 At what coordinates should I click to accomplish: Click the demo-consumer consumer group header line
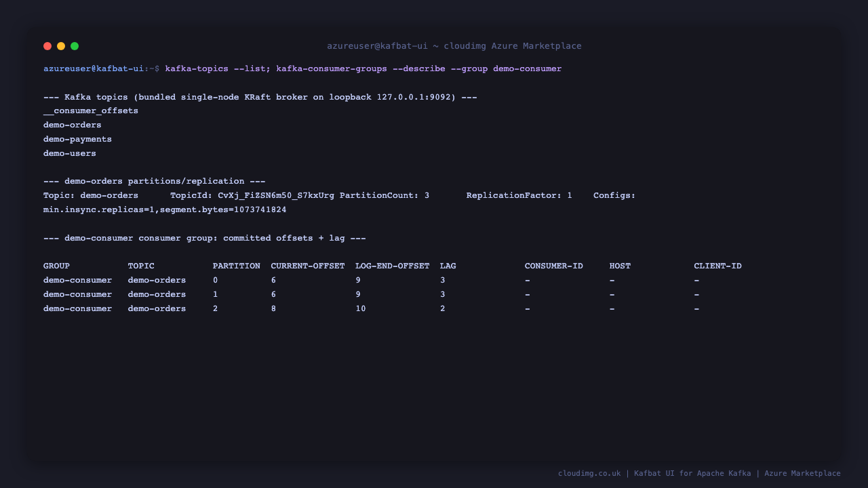coord(205,239)
